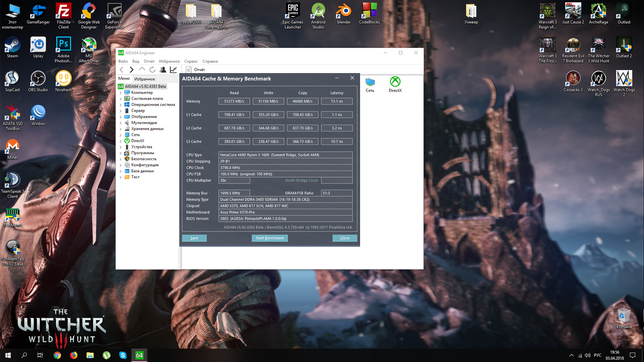Expand the Тест tree node
644x362 pixels.
(x=121, y=177)
